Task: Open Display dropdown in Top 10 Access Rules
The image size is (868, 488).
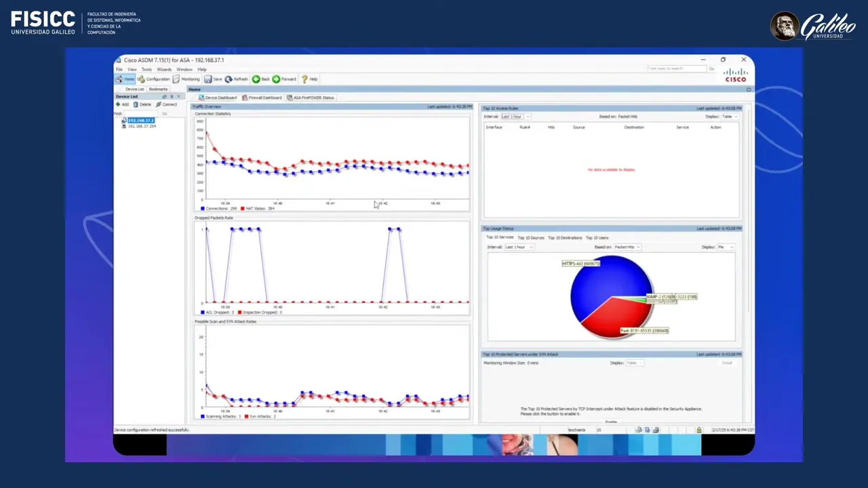Action: click(x=730, y=117)
